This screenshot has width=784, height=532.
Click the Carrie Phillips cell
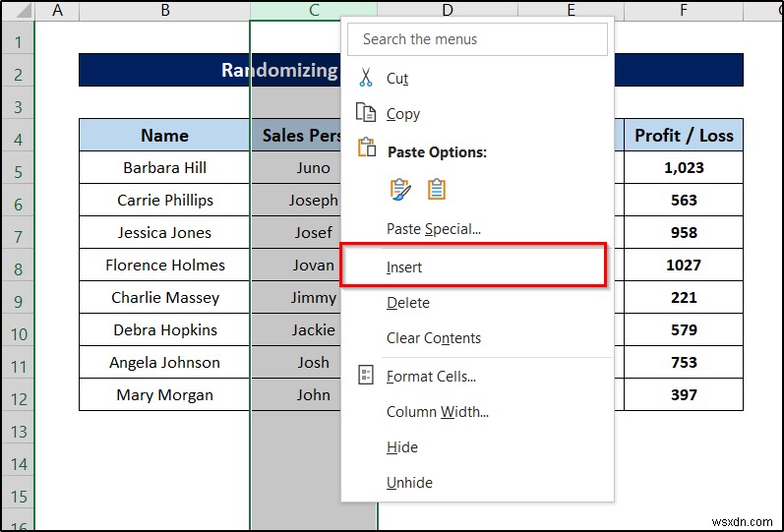point(164,200)
